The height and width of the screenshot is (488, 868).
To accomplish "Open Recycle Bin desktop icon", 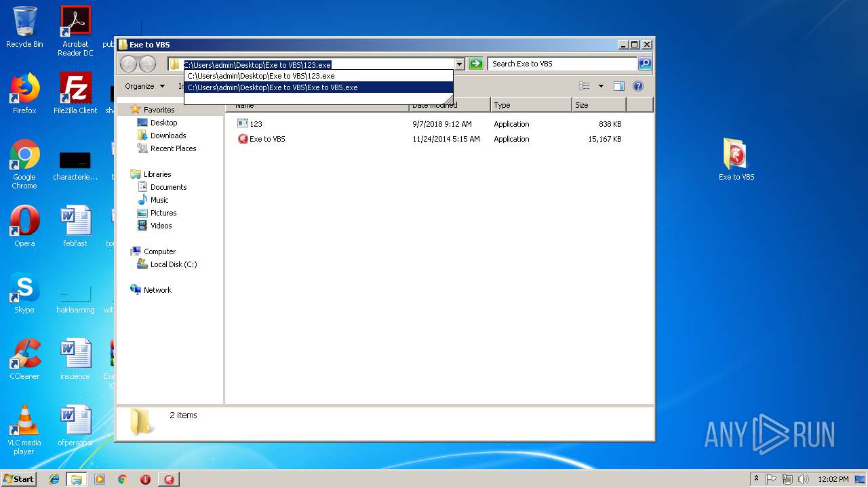I will coord(24,28).
